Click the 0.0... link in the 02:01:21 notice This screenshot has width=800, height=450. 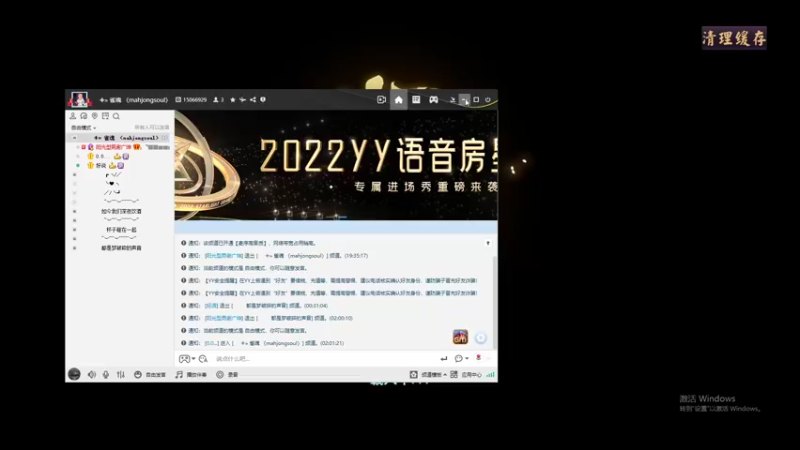click(211, 343)
